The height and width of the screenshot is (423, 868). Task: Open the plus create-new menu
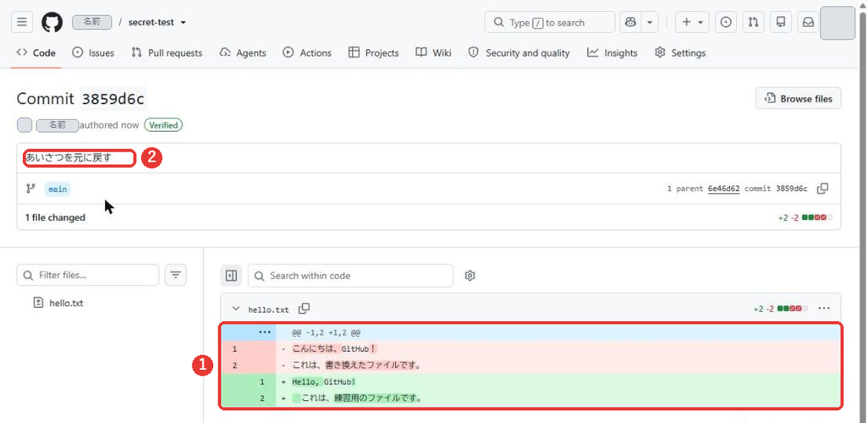692,22
